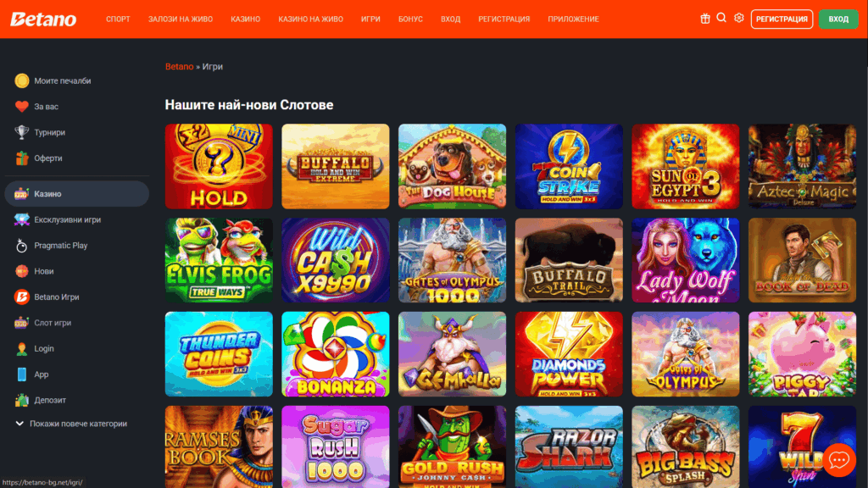Expand Покажи повече категории

tap(71, 424)
